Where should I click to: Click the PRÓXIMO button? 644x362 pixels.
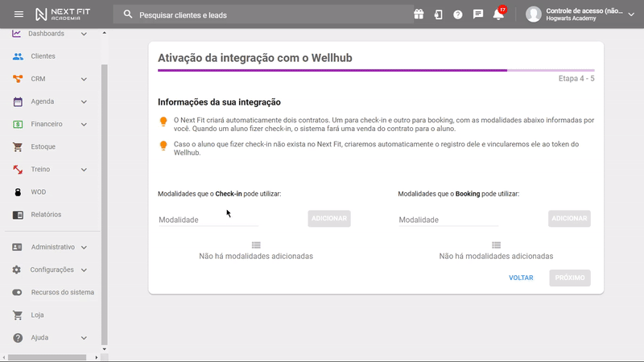[x=570, y=278]
